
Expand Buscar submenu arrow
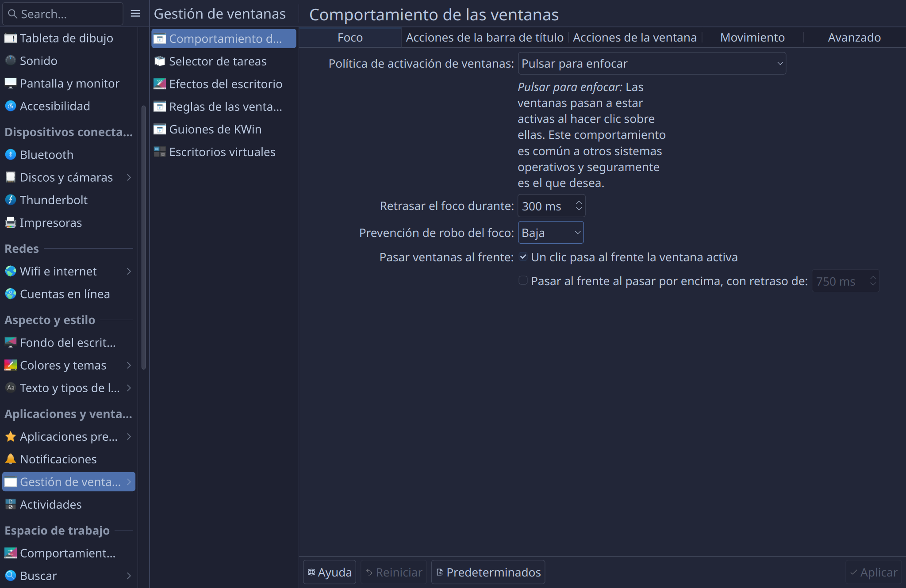coord(129,576)
